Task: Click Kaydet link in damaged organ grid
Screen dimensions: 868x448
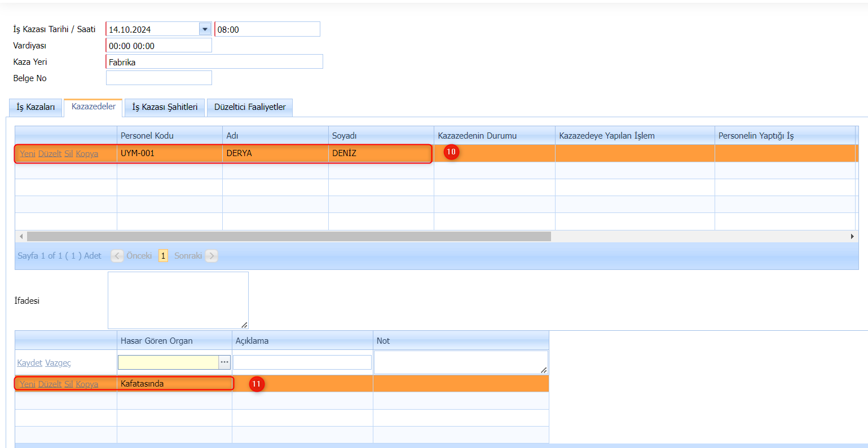Action: pos(30,363)
